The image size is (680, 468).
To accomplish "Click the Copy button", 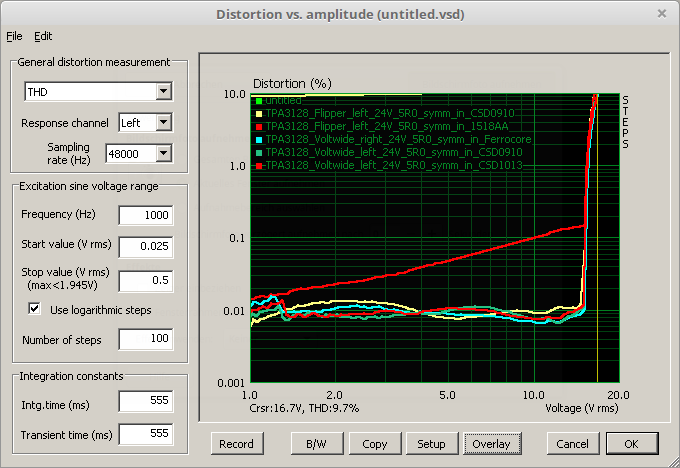I will (x=375, y=443).
